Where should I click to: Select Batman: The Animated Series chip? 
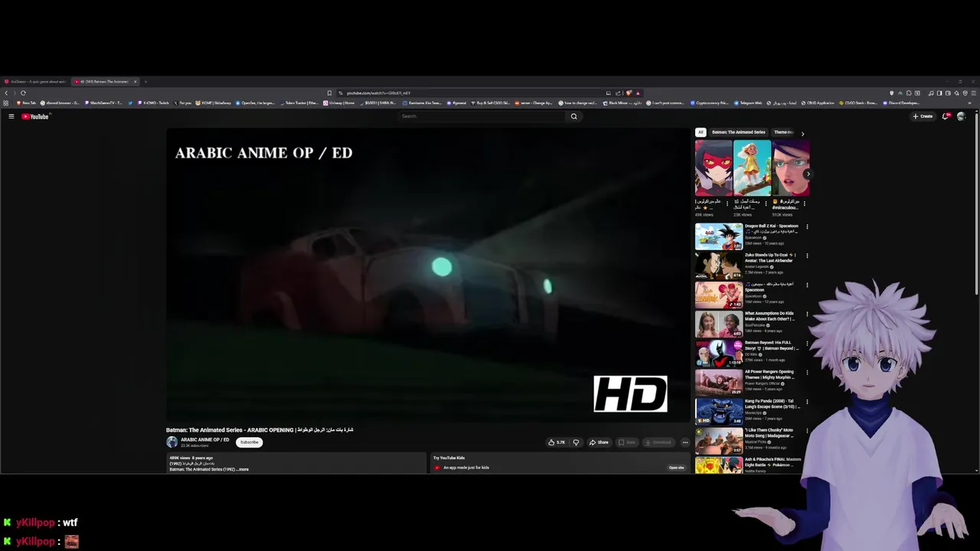coord(738,132)
